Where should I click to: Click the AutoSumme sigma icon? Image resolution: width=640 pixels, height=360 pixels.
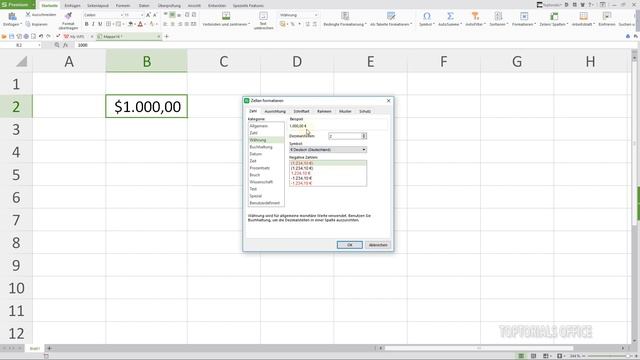[x=450, y=16]
